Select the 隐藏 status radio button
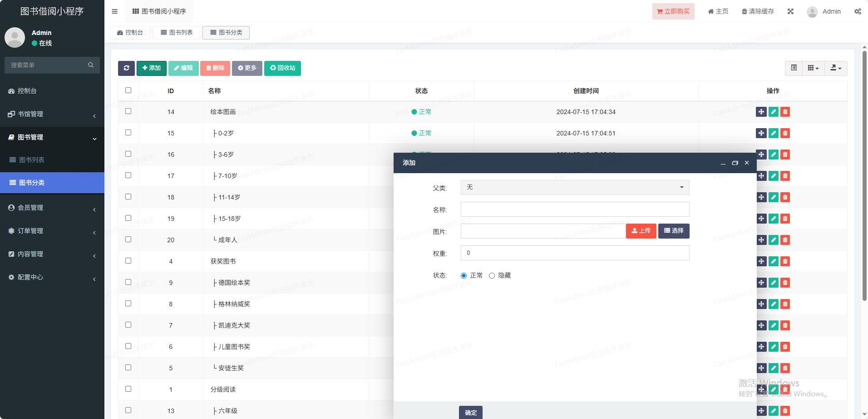The height and width of the screenshot is (419, 868). point(492,276)
